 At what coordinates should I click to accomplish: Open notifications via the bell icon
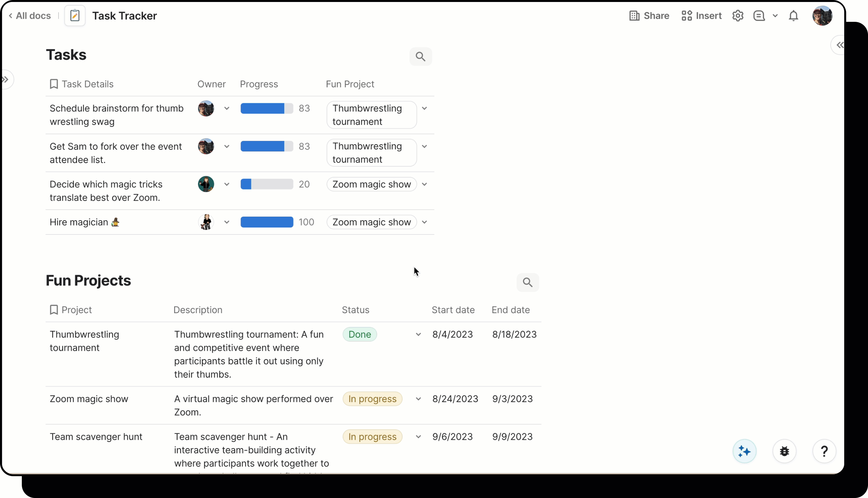(x=793, y=16)
